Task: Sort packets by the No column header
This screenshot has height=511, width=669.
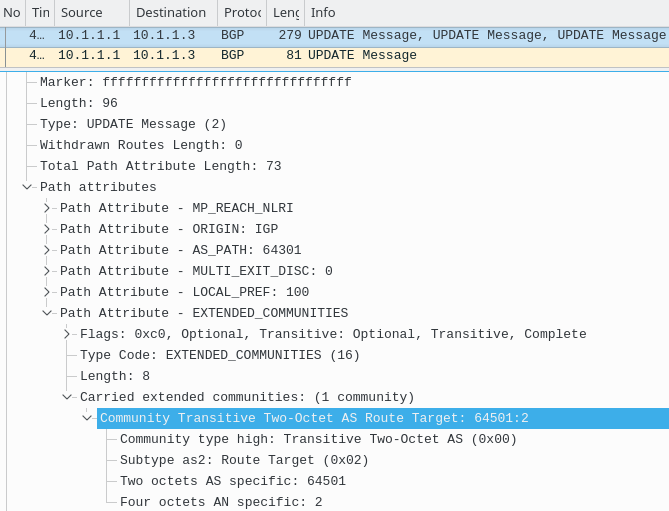Action: tap(12, 13)
